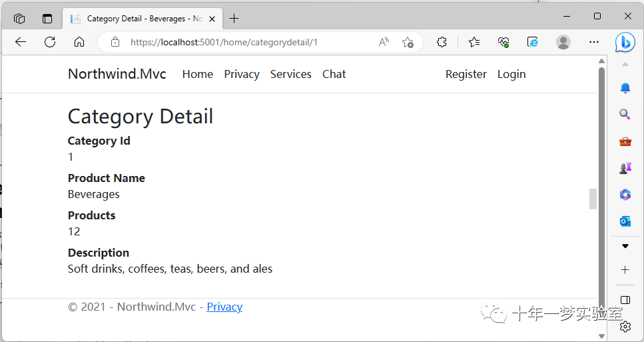Open Settings and more ellipsis menu

[594, 42]
